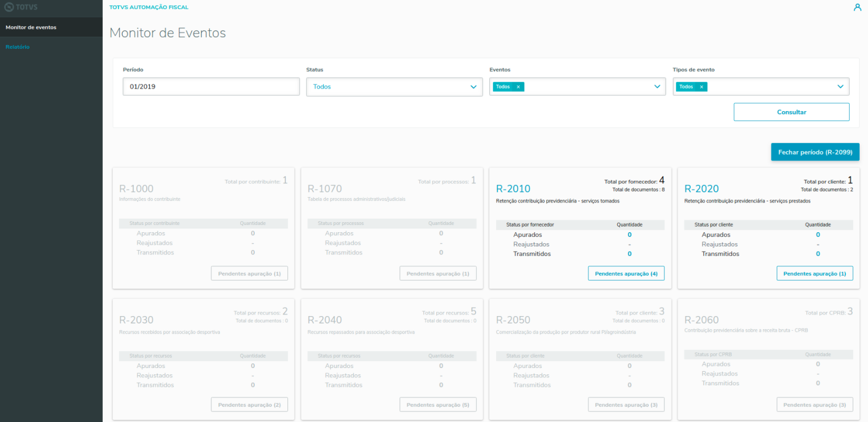Viewport: 868px width, 422px height.
Task: Open Relatório in the sidebar
Action: click(x=18, y=47)
